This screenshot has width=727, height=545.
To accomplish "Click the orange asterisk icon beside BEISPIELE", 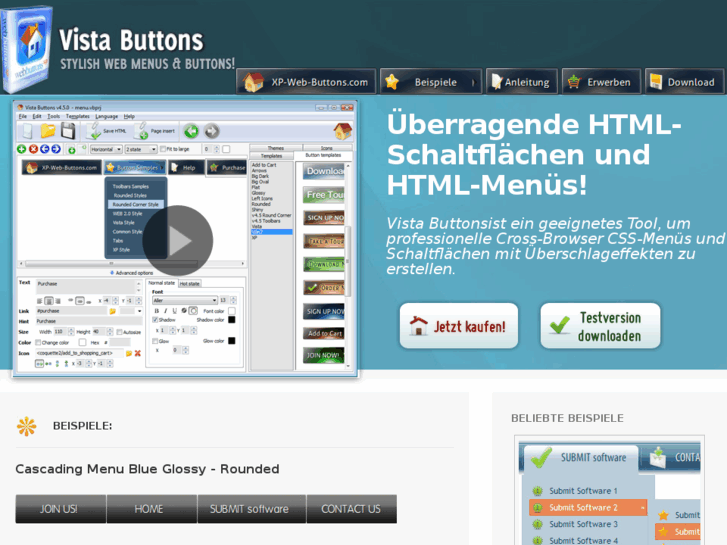I will (x=27, y=426).
